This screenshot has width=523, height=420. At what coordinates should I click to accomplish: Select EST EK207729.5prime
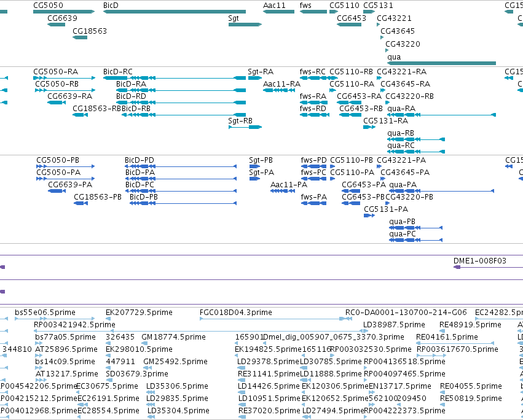tap(139, 313)
